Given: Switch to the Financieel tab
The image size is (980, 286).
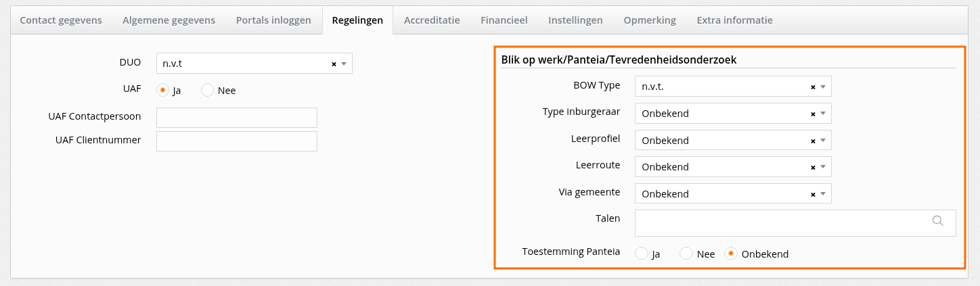Looking at the screenshot, I should [x=504, y=20].
